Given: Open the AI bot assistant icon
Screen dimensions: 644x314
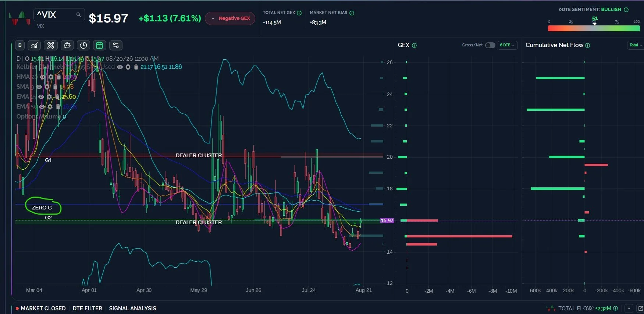Looking at the screenshot, I should [67, 45].
